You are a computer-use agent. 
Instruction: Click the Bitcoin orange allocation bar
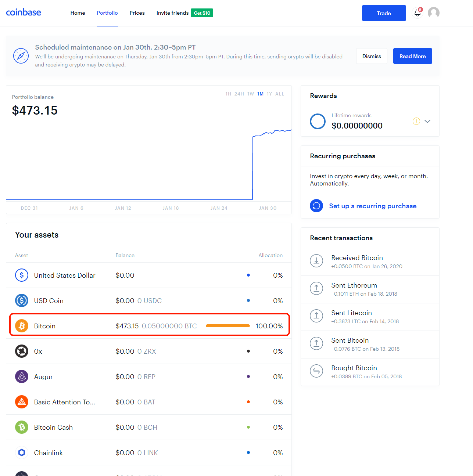coord(228,326)
